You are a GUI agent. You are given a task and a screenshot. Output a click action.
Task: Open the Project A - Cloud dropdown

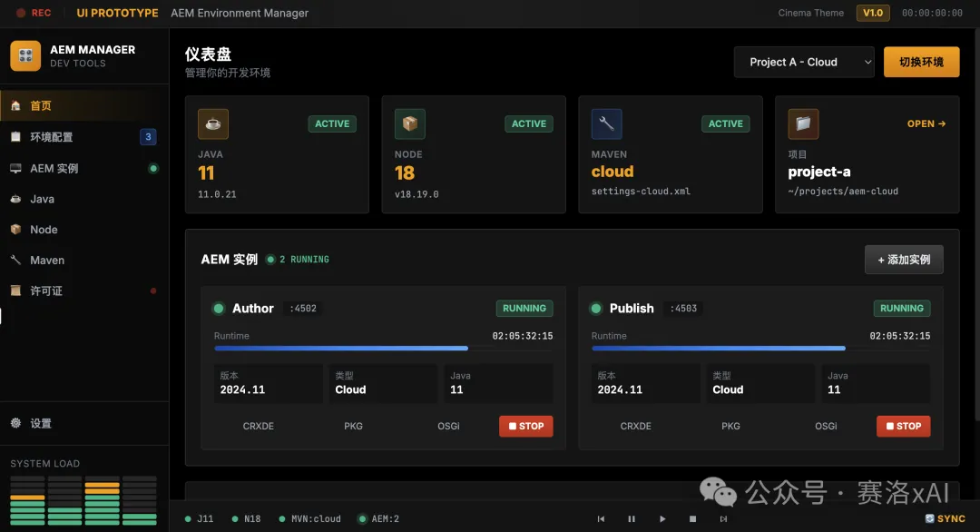tap(803, 62)
